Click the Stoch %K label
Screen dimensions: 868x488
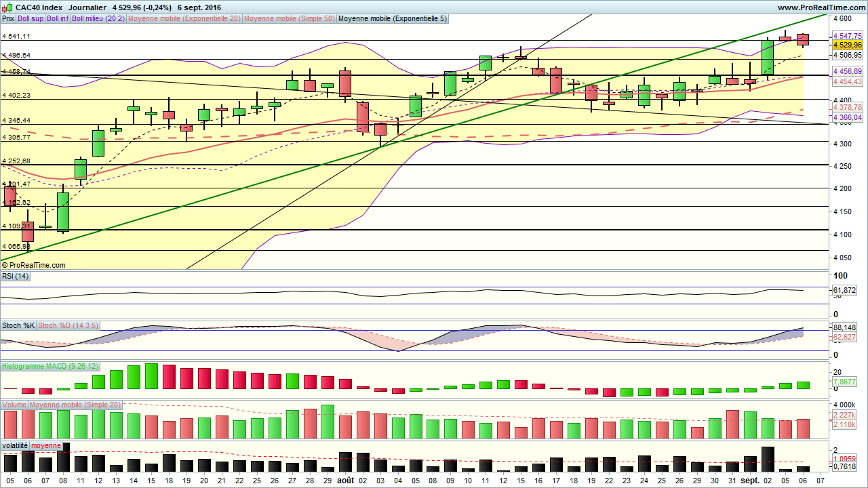click(x=18, y=326)
